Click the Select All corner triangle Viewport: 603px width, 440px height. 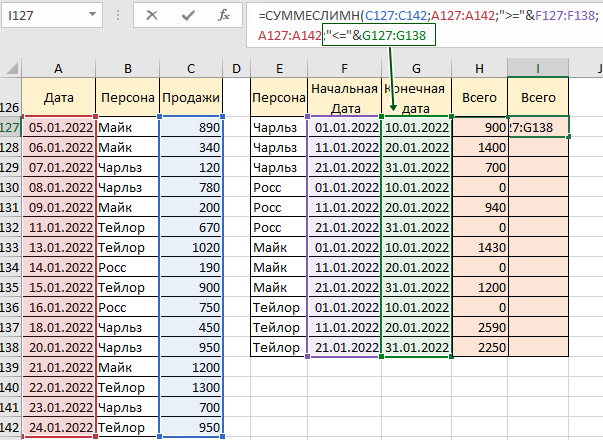click(12, 68)
